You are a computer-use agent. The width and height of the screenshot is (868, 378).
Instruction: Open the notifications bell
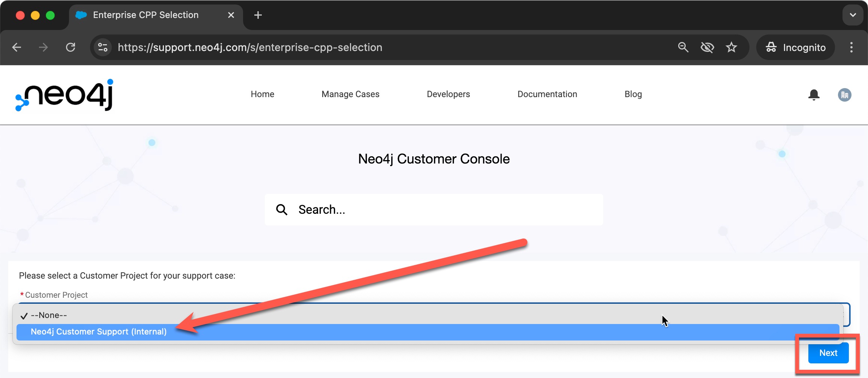[814, 95]
